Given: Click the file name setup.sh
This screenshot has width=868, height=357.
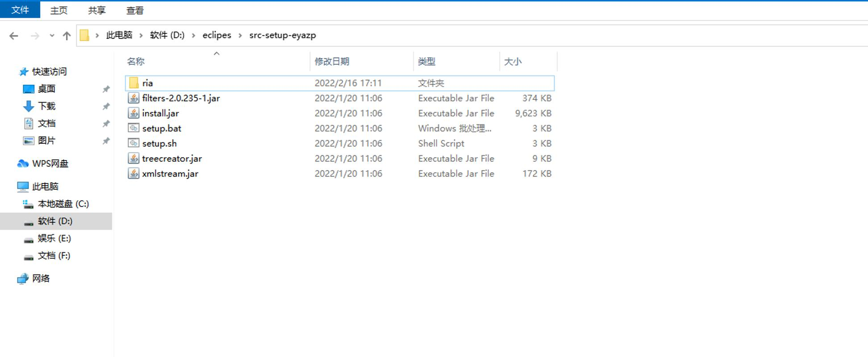Looking at the screenshot, I should pyautogui.click(x=159, y=144).
